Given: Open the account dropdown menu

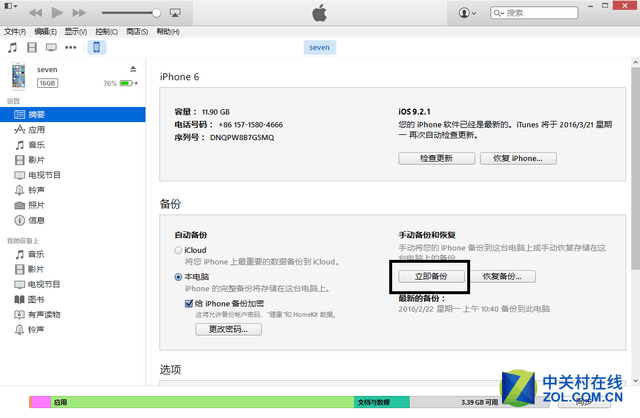Looking at the screenshot, I should tap(467, 13).
